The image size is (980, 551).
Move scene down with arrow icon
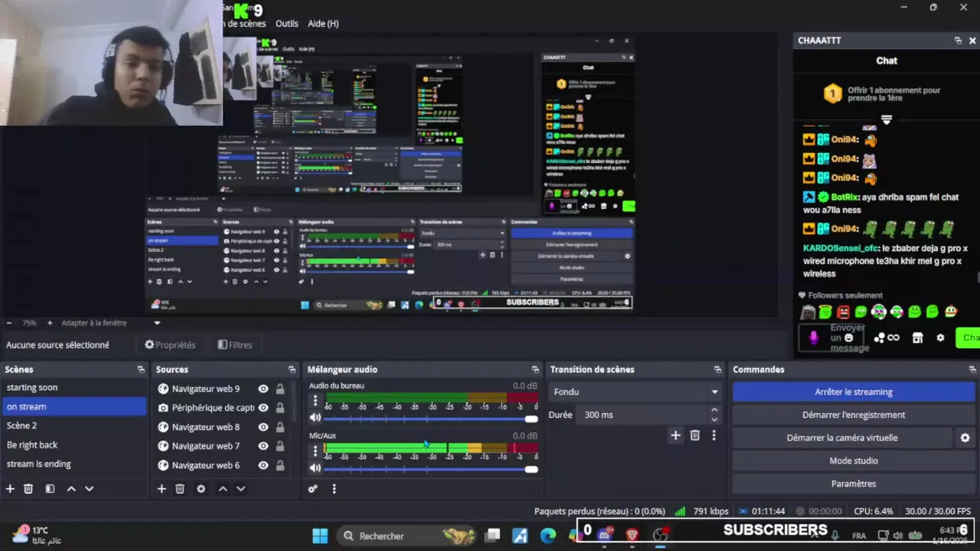coord(89,488)
